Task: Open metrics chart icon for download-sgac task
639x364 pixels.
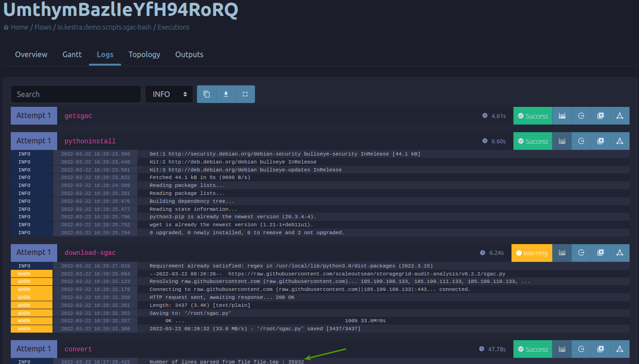Action: [x=562, y=253]
